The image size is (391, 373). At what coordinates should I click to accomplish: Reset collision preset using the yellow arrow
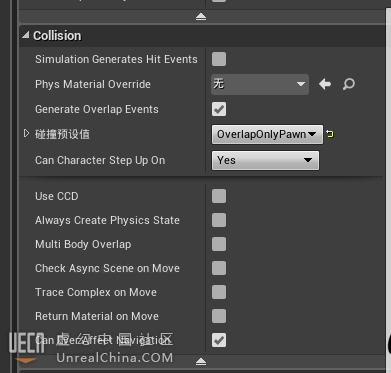point(330,134)
